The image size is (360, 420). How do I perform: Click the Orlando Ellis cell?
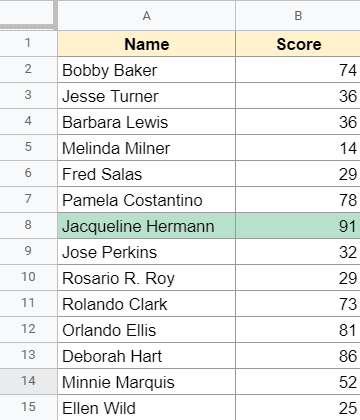(146, 330)
